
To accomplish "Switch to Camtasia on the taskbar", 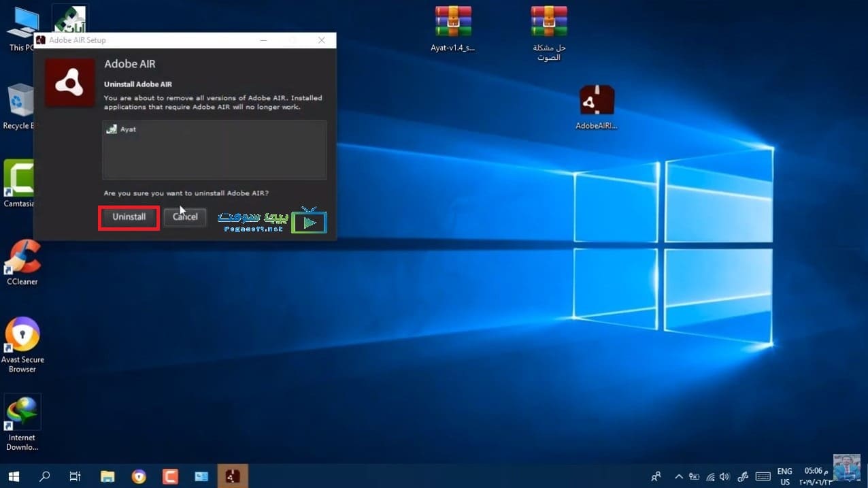I will coord(170,476).
